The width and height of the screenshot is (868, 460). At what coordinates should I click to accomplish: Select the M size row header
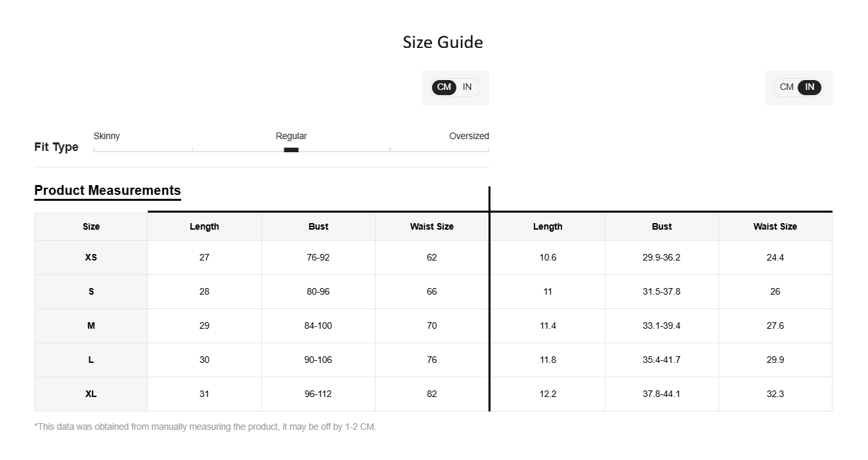91,325
